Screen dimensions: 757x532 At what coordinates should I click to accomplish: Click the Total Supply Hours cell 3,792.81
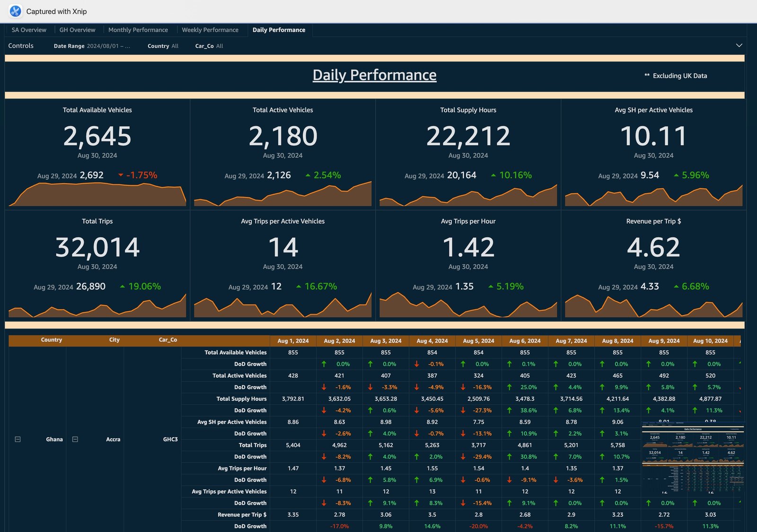[293, 399]
